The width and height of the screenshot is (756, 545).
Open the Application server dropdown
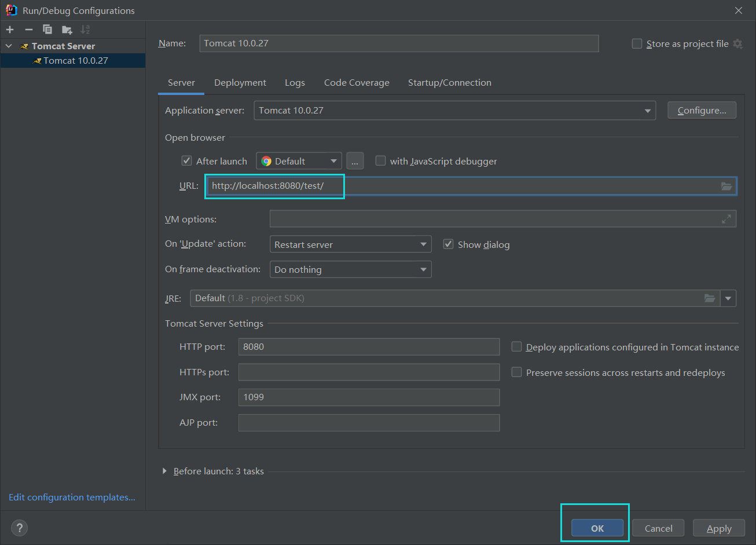(x=454, y=111)
